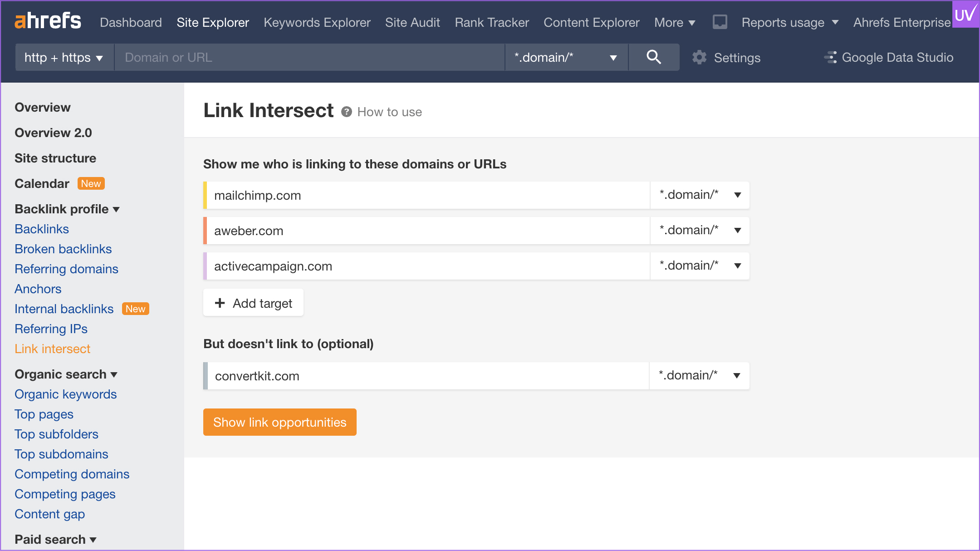Collapse the Paid search section
980x551 pixels.
pos(55,539)
